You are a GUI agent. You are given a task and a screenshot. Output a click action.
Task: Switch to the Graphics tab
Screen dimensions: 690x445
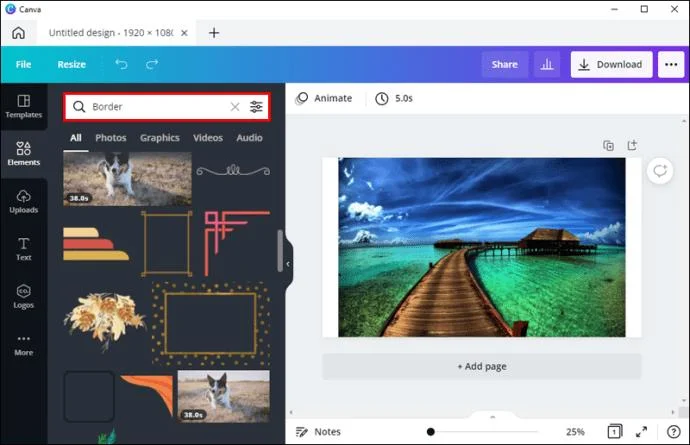tap(159, 138)
